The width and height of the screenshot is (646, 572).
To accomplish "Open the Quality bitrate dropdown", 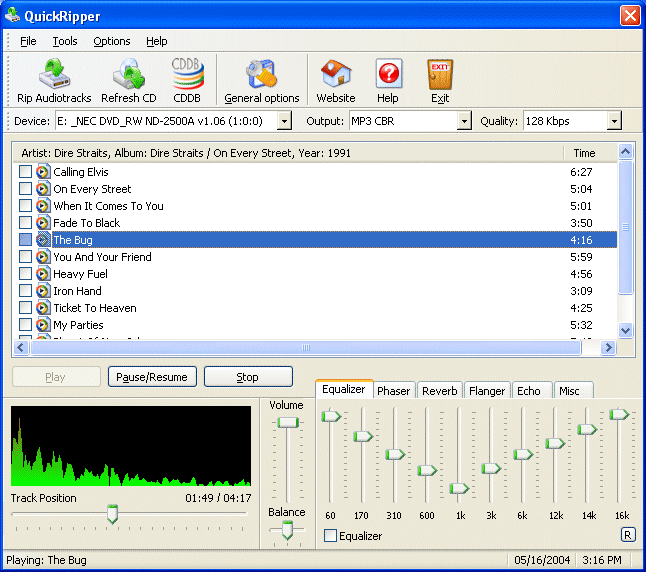I will (614, 121).
